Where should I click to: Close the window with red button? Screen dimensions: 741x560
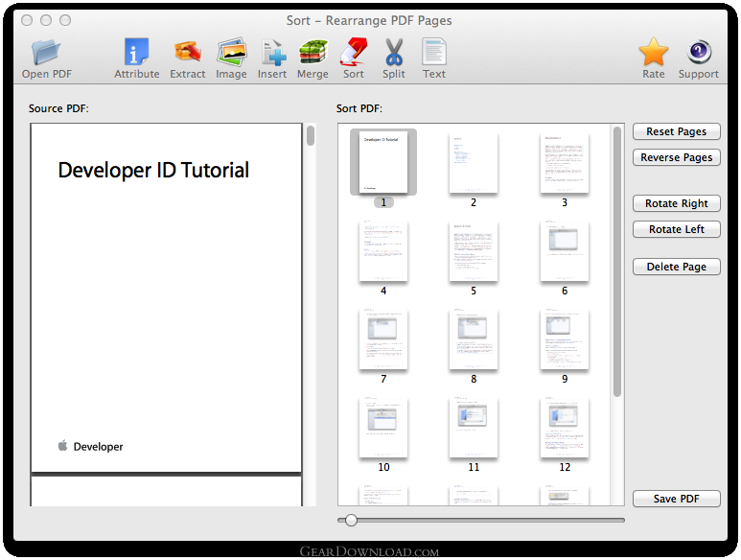[27, 20]
